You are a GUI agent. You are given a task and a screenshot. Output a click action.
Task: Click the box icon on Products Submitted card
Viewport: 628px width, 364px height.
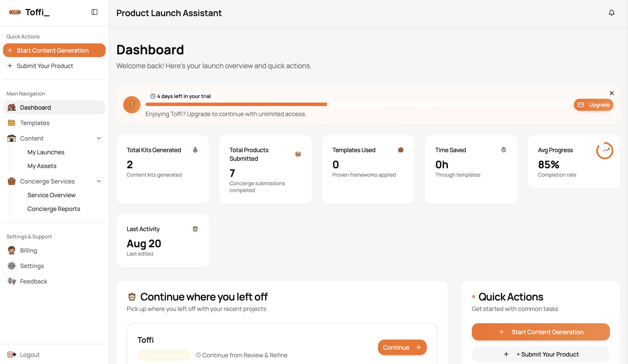tap(298, 154)
